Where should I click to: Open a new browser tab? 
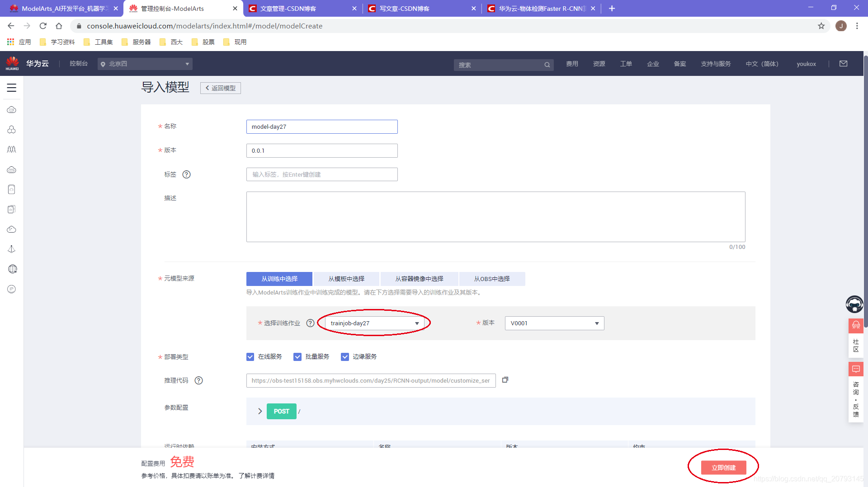(x=612, y=8)
